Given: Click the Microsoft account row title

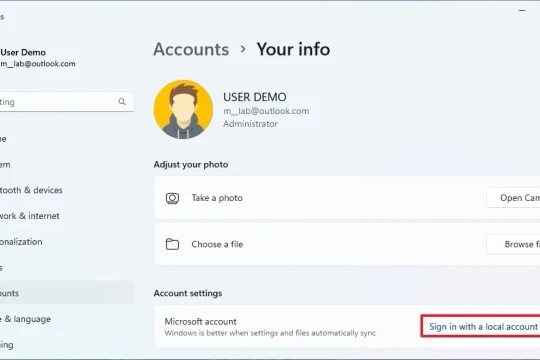Looking at the screenshot, I should tap(200, 322).
